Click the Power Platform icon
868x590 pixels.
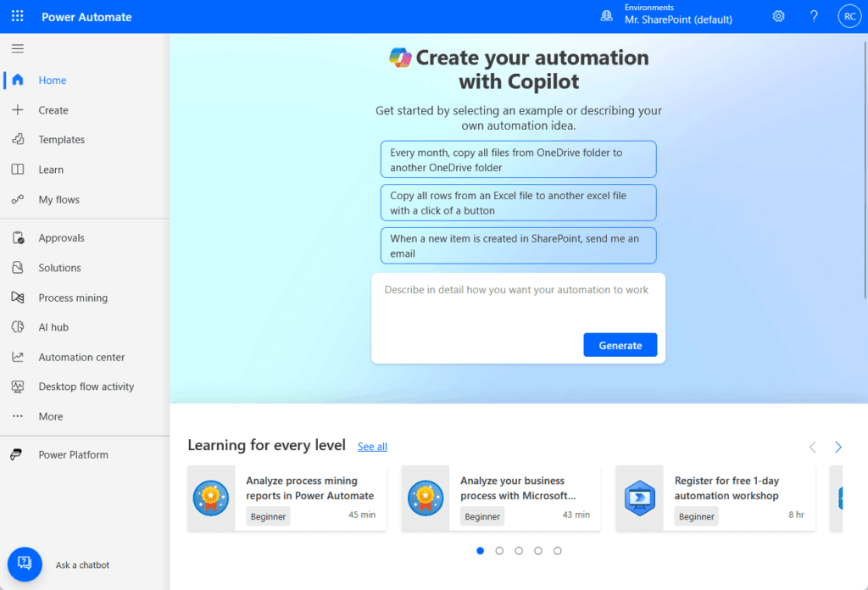17,454
